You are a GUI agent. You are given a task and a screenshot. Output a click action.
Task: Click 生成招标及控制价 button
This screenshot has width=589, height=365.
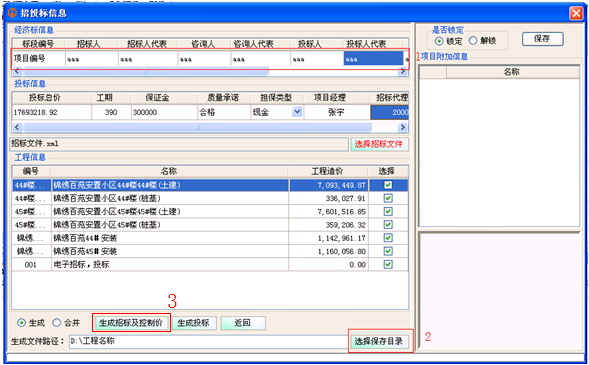click(x=131, y=323)
